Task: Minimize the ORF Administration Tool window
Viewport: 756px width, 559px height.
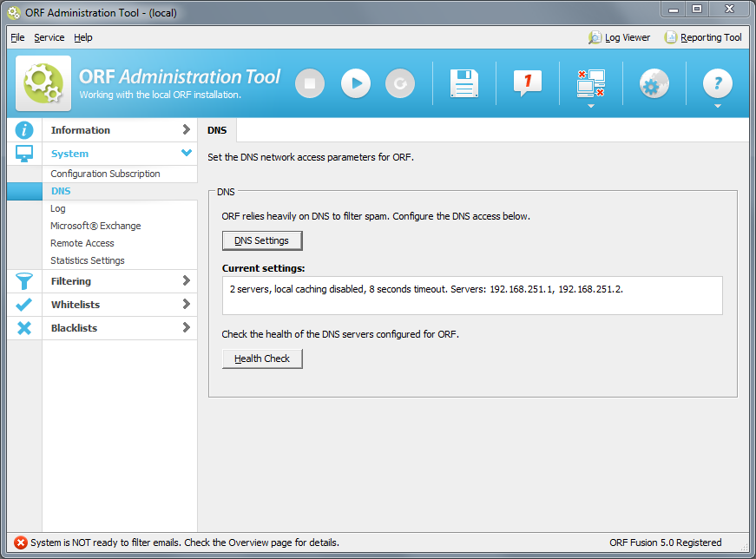Action: coord(674,10)
